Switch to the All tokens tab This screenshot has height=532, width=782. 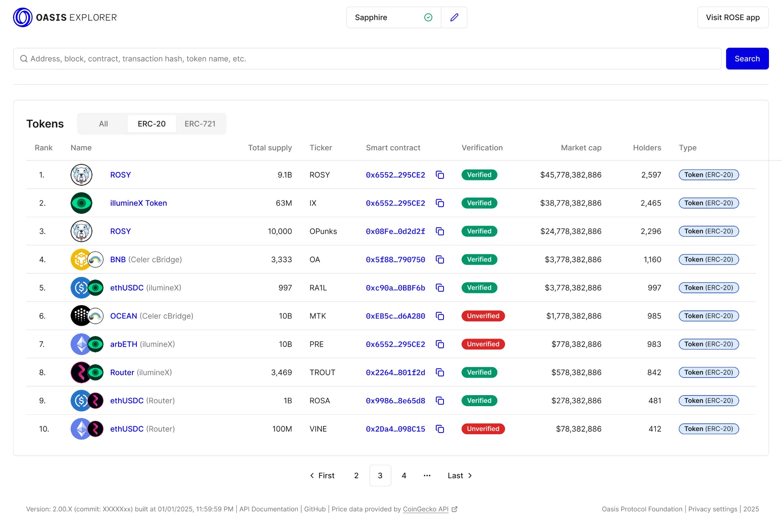tap(103, 124)
